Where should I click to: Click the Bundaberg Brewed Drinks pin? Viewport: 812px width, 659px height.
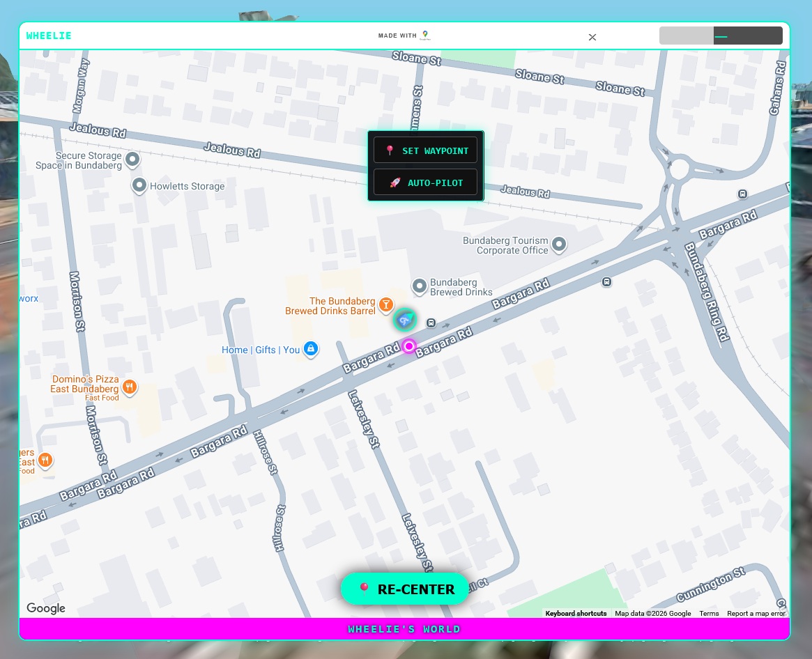(420, 286)
